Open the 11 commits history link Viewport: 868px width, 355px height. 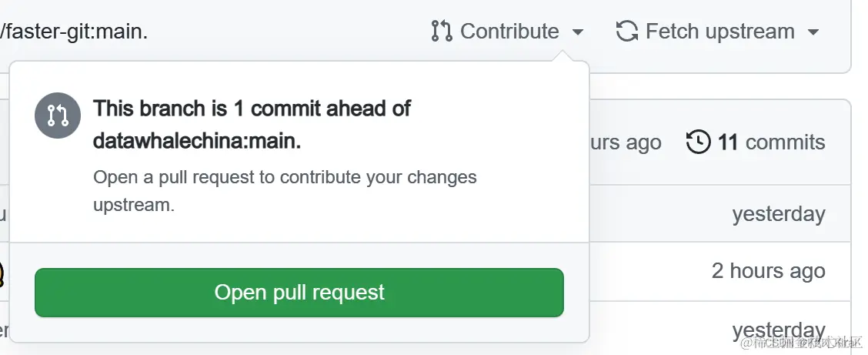click(771, 142)
